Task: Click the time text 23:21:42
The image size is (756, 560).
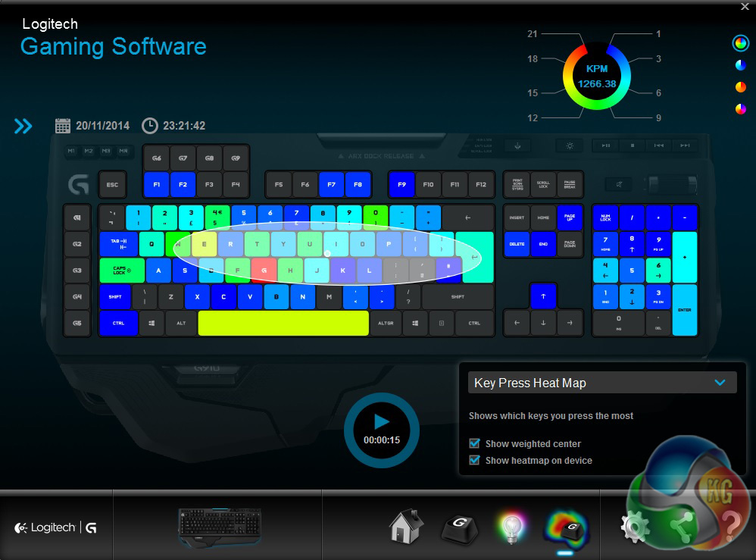Action: pos(184,126)
